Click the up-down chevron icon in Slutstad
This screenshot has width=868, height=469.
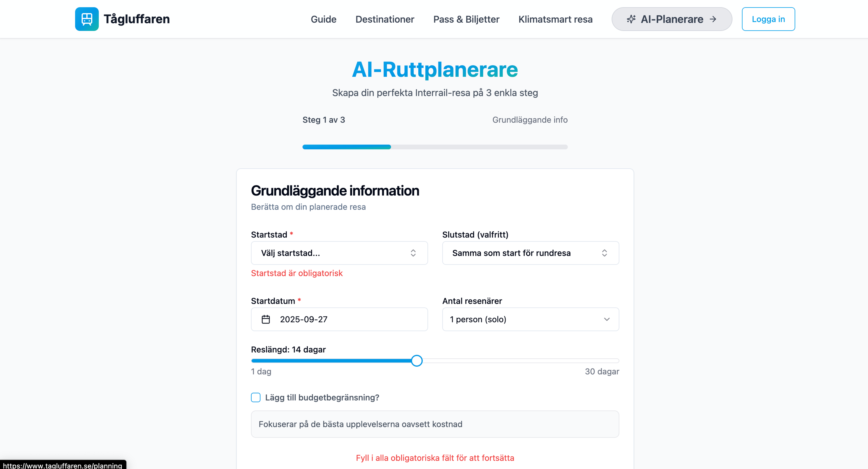[604, 253]
